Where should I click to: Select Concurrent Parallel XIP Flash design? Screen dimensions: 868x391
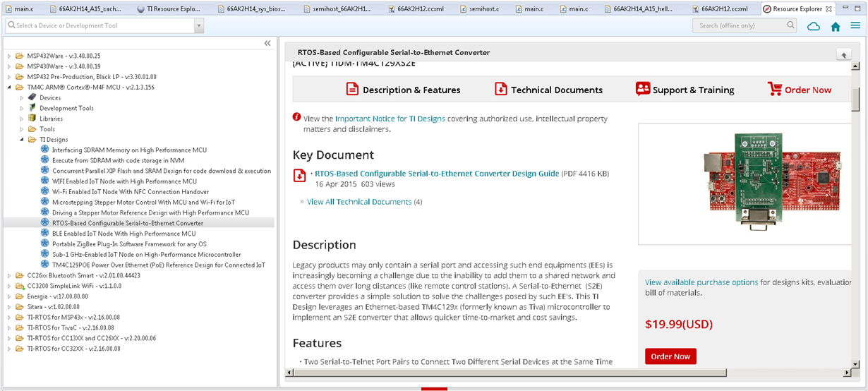[162, 171]
